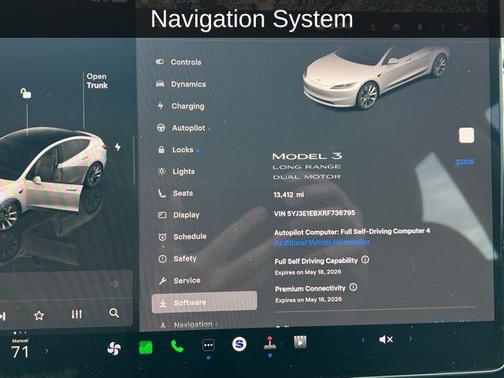Open the Theater video app icon
This screenshot has width=504, height=378.
tap(300, 342)
